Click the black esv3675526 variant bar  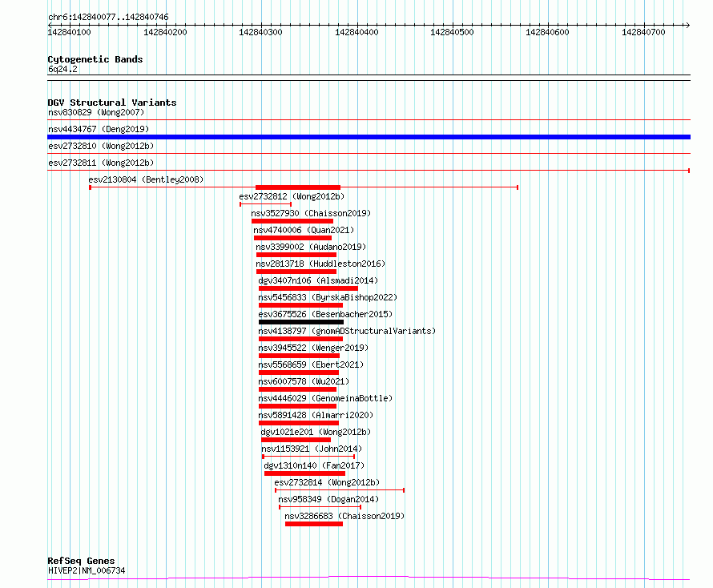(x=301, y=322)
